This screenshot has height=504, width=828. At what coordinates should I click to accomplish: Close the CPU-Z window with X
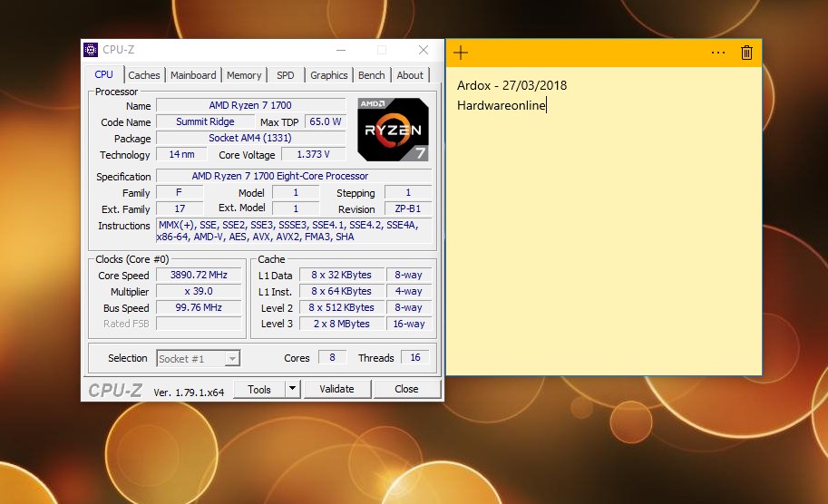[423, 50]
